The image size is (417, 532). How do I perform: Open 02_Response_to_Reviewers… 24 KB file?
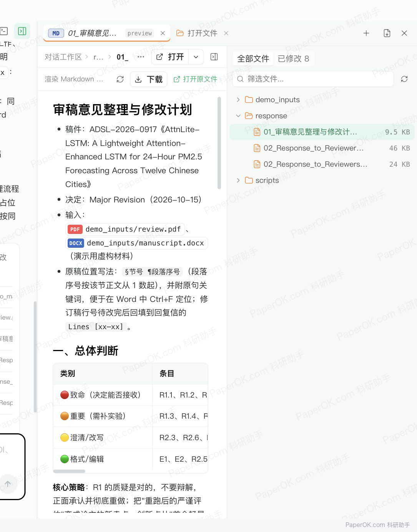click(322, 164)
